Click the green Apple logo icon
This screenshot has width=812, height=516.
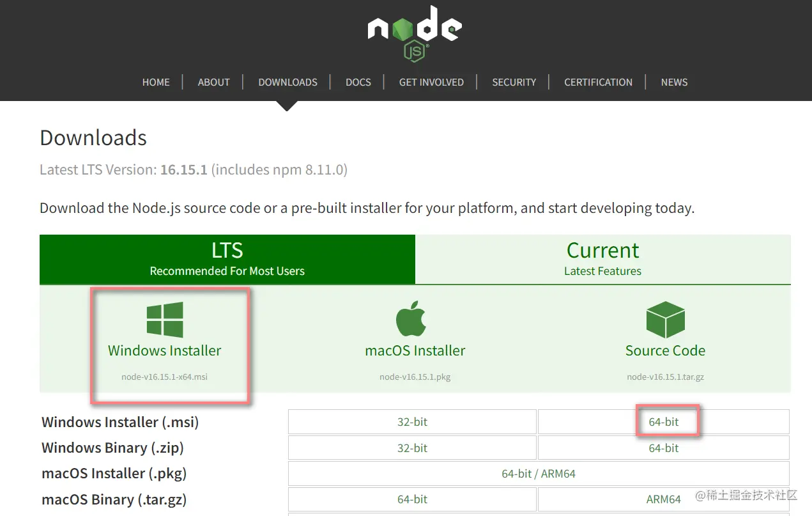(x=411, y=319)
